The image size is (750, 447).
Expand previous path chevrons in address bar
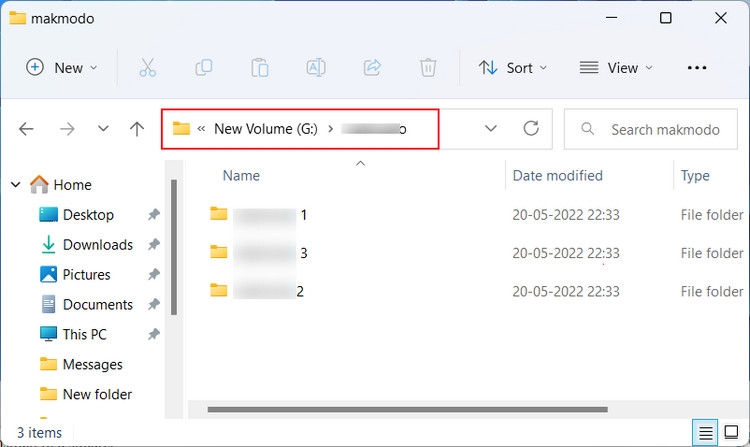(x=201, y=129)
